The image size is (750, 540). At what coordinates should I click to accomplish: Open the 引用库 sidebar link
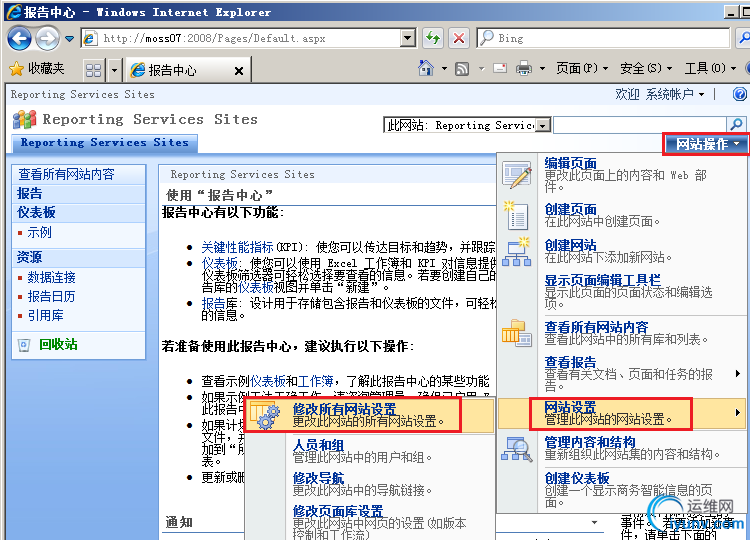point(45,316)
